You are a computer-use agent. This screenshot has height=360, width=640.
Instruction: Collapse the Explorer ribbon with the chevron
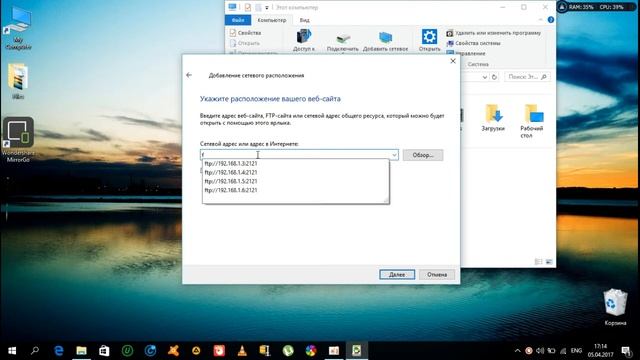(x=540, y=20)
